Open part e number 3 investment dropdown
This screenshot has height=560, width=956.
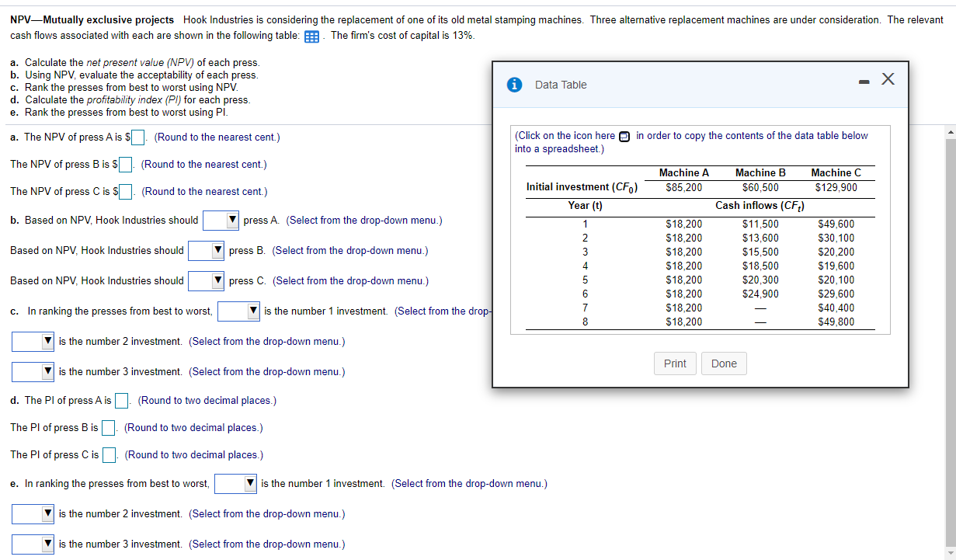(33, 544)
